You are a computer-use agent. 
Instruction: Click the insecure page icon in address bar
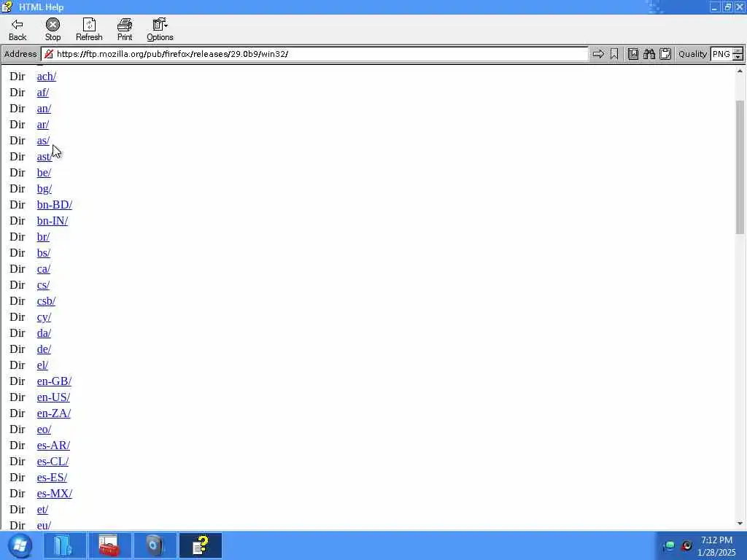[x=49, y=54]
